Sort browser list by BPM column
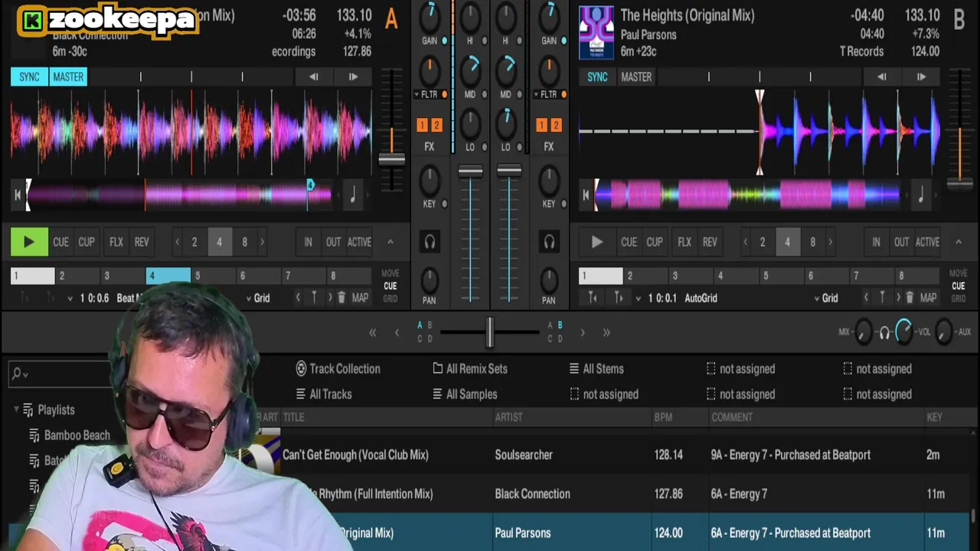The height and width of the screenshot is (551, 980). [x=663, y=417]
